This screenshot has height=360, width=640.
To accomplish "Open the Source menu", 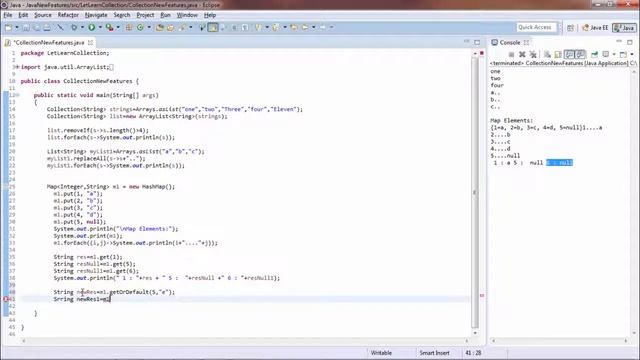I will coord(42,15).
